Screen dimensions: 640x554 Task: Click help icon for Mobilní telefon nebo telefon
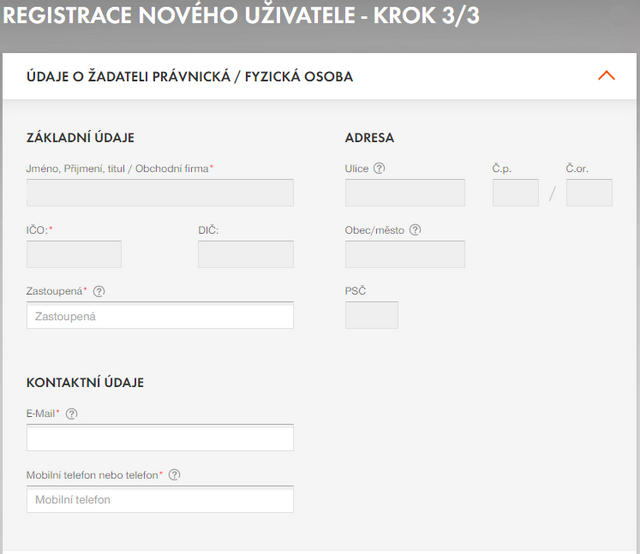174,475
